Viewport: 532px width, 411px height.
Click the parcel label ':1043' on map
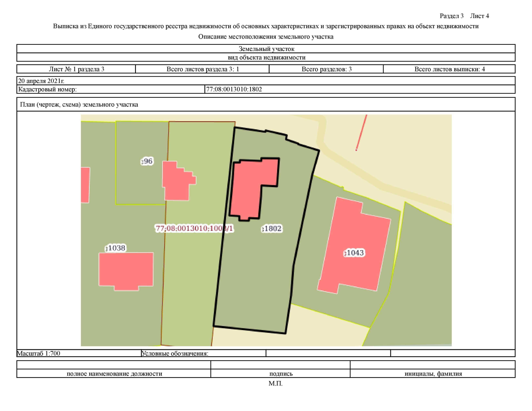click(354, 253)
